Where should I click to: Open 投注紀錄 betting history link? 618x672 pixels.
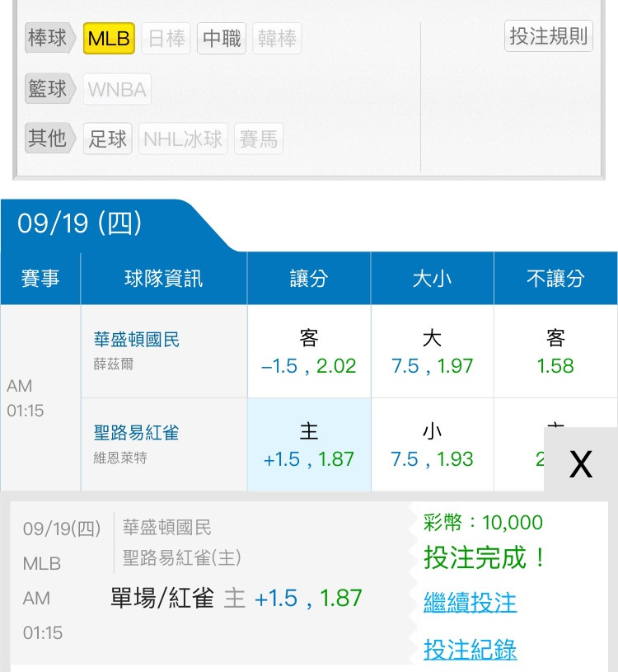click(471, 649)
